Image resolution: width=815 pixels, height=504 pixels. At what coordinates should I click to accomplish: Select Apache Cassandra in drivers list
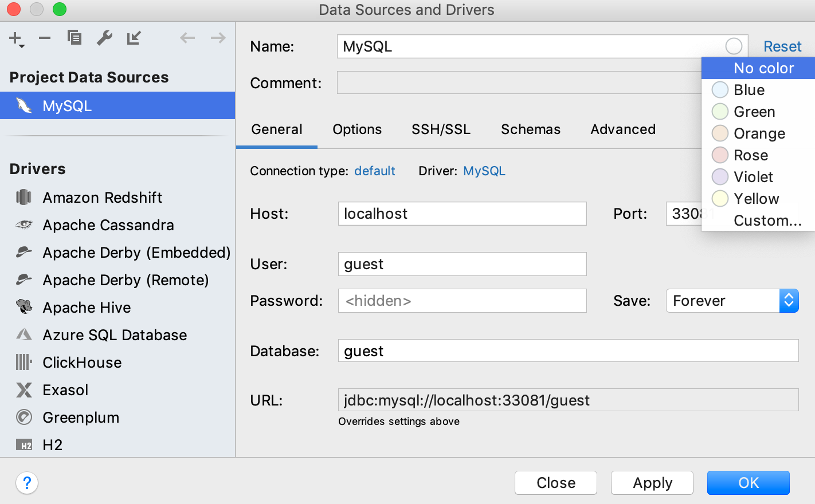[x=108, y=225]
